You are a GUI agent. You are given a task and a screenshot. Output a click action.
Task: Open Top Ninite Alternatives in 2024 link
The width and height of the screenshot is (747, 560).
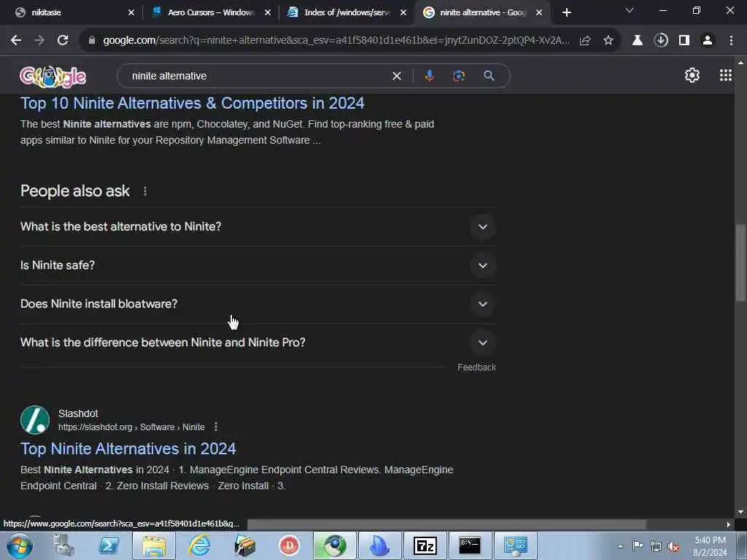pos(128,448)
